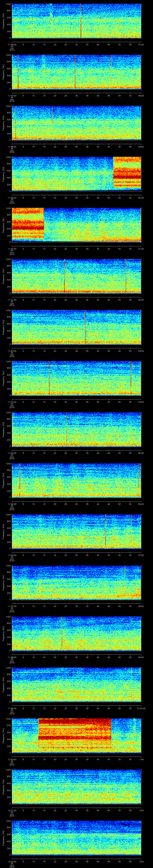The image size is (153, 868).
Task: Click the 3:00 end time label
Action: click(x=141, y=862)
